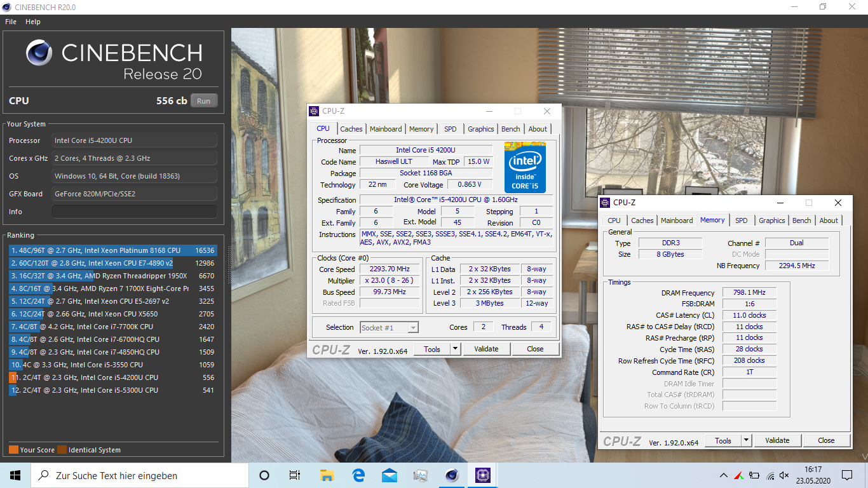The width and height of the screenshot is (868, 488).
Task: Click the Intel Core i5 logo badge
Action: point(525,167)
